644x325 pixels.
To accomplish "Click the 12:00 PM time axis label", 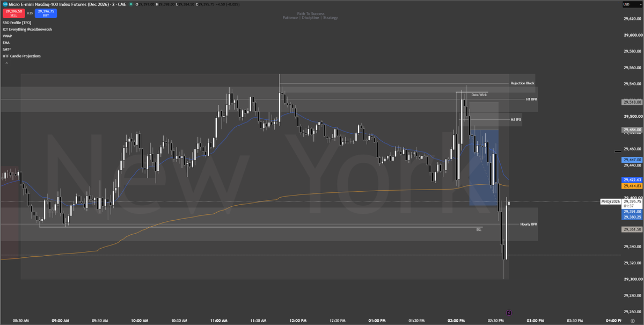I will click(297, 321).
